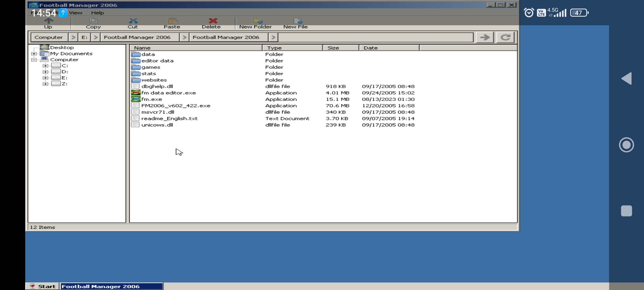Refresh the current folder listing
This screenshot has width=644, height=290.
point(506,37)
